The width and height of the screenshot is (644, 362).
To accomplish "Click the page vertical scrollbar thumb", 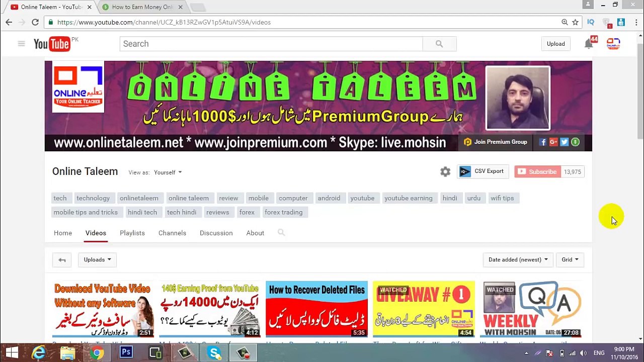I will 640,90.
